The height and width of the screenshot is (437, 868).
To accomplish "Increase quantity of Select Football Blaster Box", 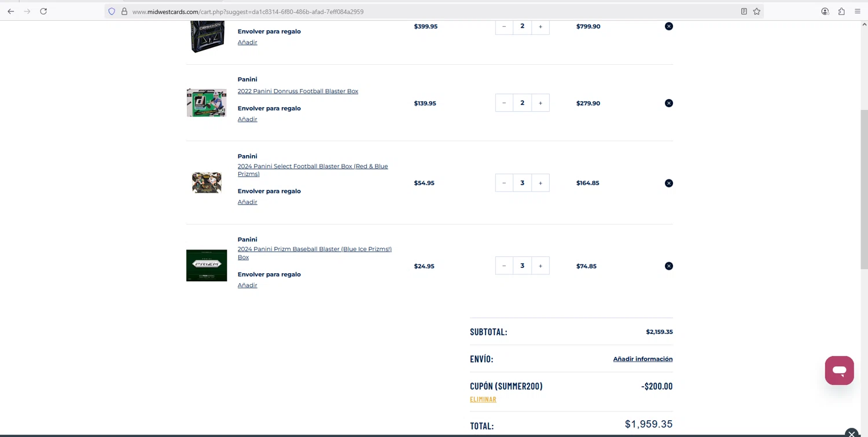I will [x=540, y=183].
